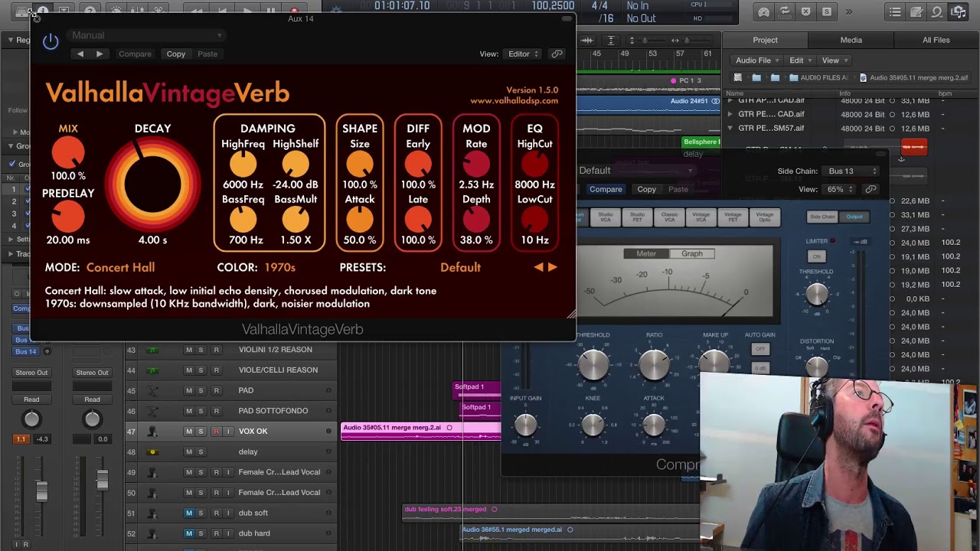Click the Diff Late knob
980x551 pixels.
[418, 220]
